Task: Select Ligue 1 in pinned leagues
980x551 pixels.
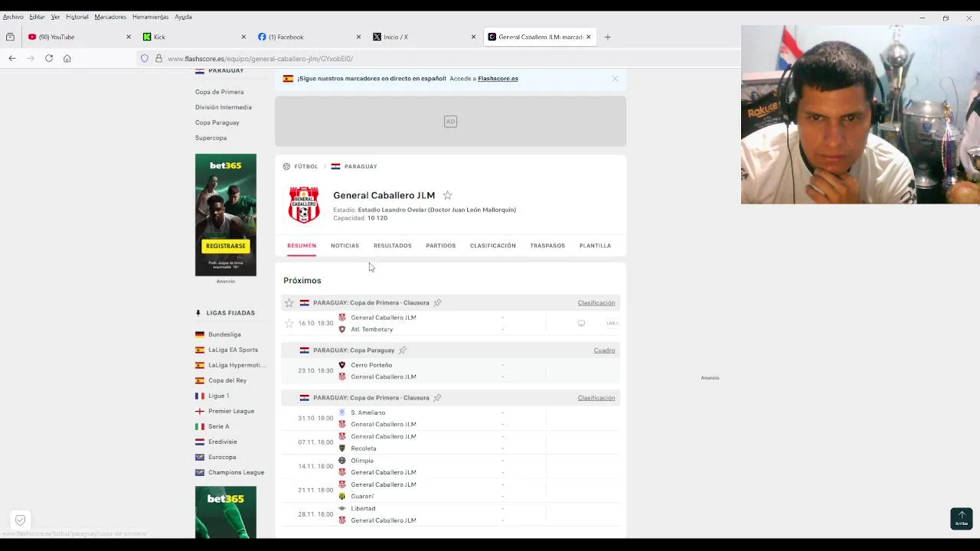Action: pyautogui.click(x=219, y=396)
